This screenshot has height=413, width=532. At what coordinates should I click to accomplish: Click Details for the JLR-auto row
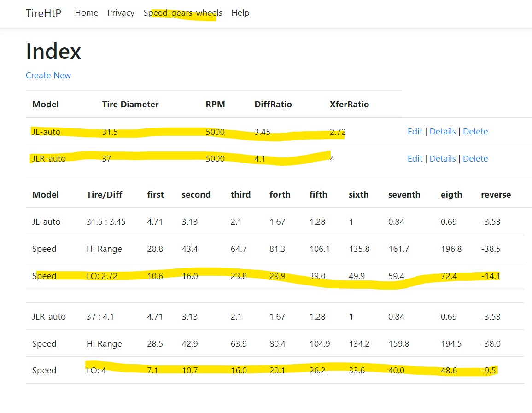443,159
